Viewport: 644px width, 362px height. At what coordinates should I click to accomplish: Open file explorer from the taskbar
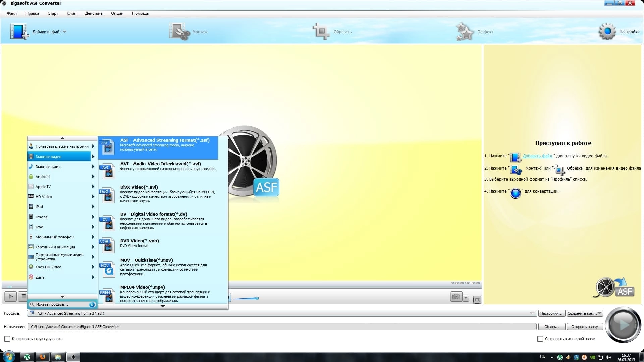(58, 357)
